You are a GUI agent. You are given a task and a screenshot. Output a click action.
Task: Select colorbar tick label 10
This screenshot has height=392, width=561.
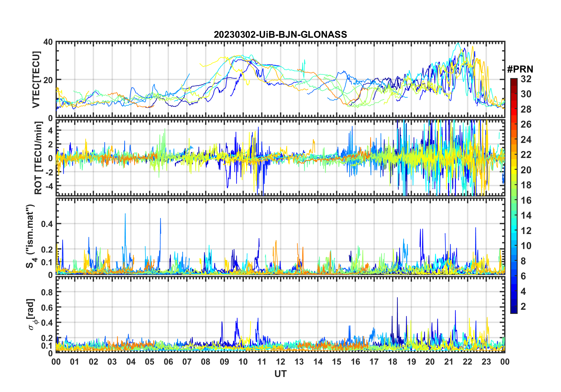[526, 246]
